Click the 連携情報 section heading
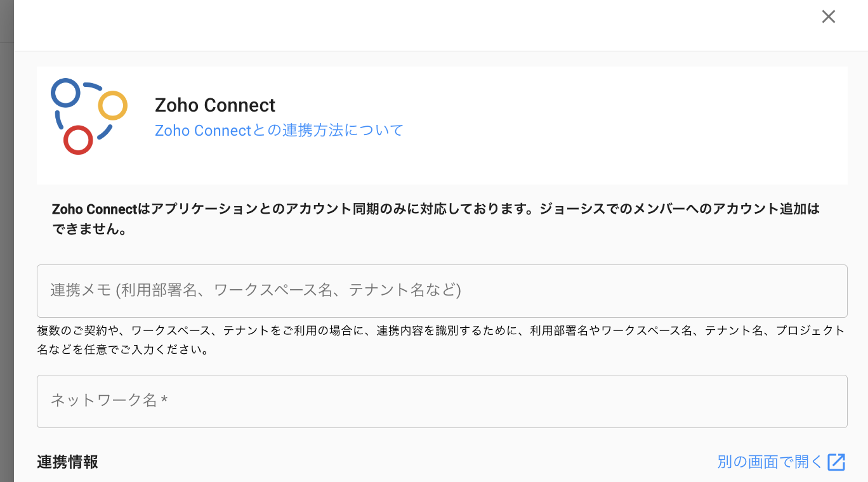 coord(67,462)
